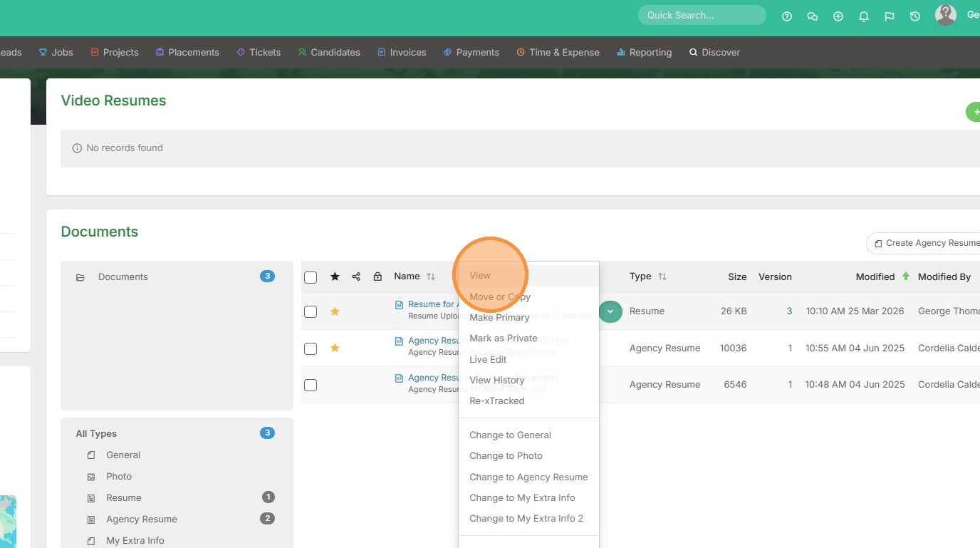The height and width of the screenshot is (548, 980).
Task: Open the "Resume for A…" document link
Action: pos(432,304)
